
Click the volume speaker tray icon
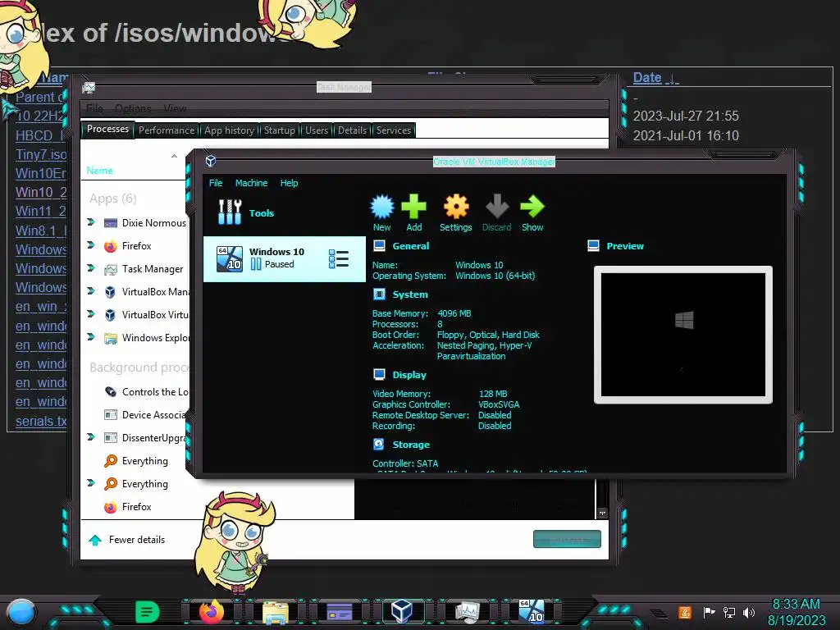(749, 612)
